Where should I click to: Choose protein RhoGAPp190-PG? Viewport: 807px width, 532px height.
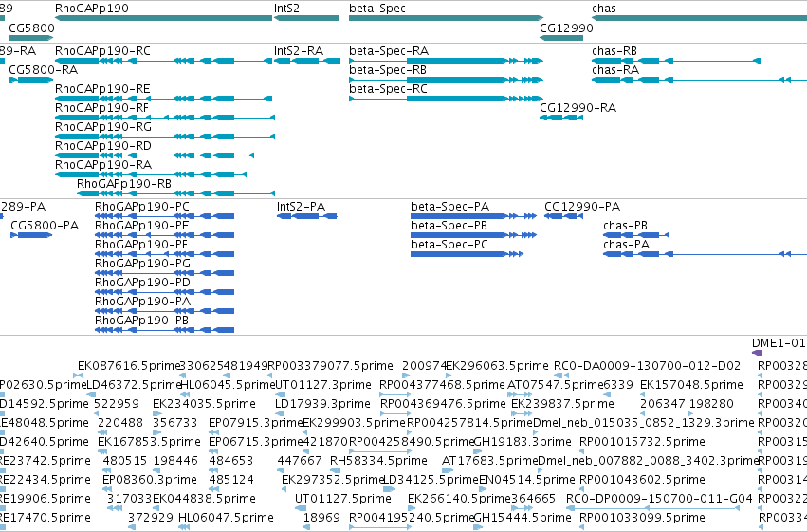tap(165, 273)
